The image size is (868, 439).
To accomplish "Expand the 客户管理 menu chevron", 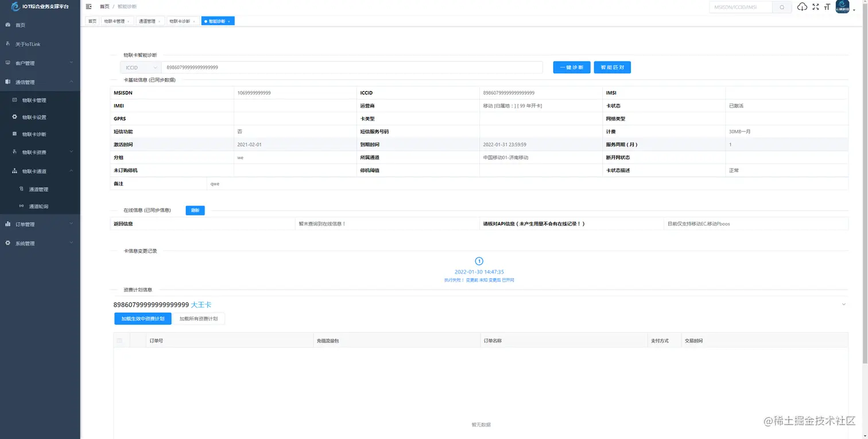I will (71, 62).
